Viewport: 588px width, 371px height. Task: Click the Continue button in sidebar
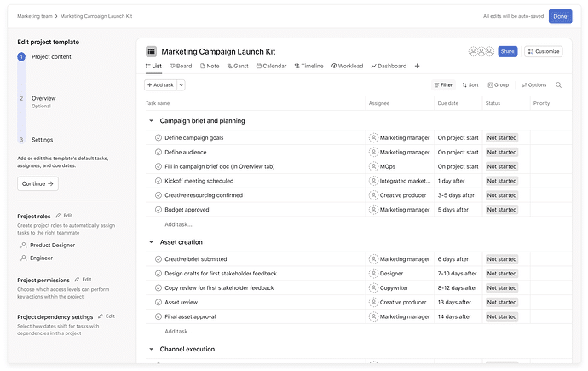coord(38,183)
